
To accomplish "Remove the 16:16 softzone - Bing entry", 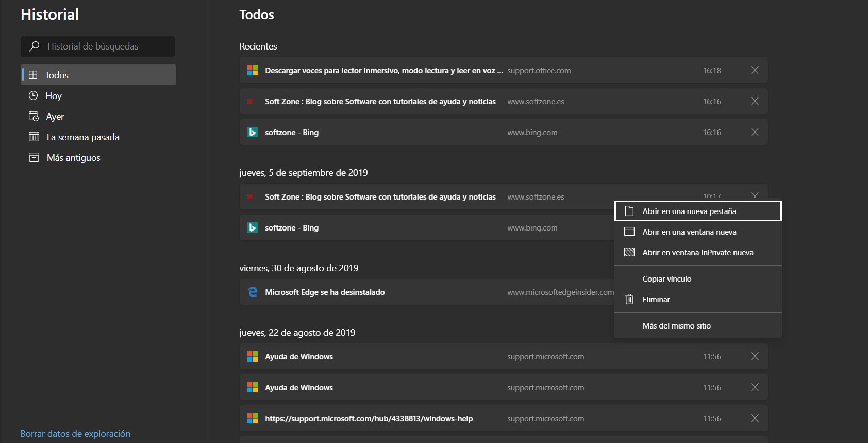I will [x=755, y=132].
